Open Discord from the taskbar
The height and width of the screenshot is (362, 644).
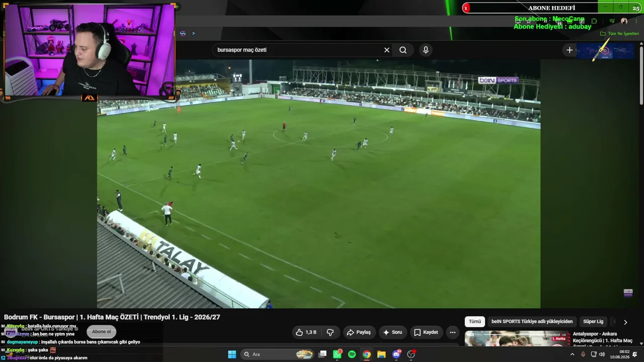click(396, 354)
